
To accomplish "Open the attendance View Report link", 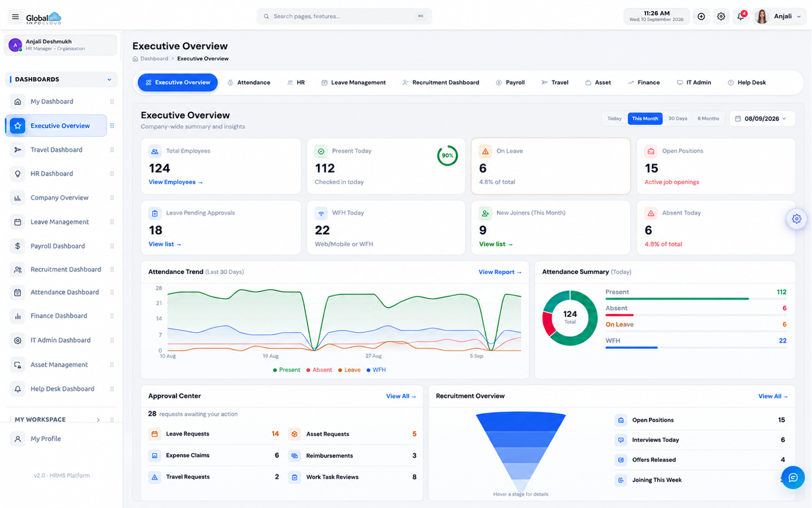I will 500,272.
